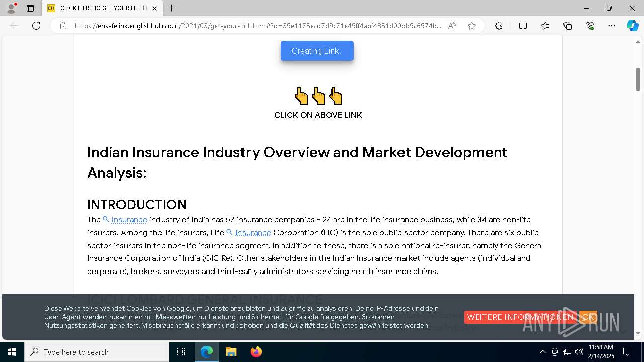Launch the Copilot sidebar icon
Viewport: 644px width, 362px height.
(x=632, y=26)
